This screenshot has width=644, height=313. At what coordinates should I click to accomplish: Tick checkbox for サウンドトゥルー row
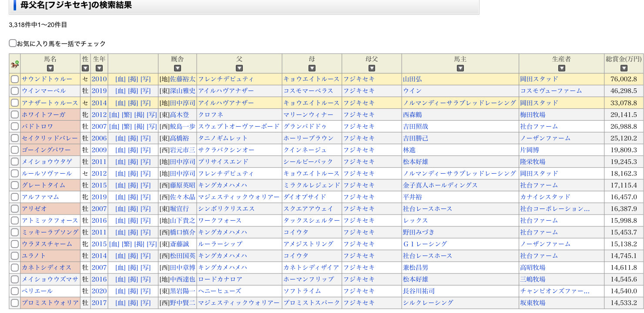15,79
